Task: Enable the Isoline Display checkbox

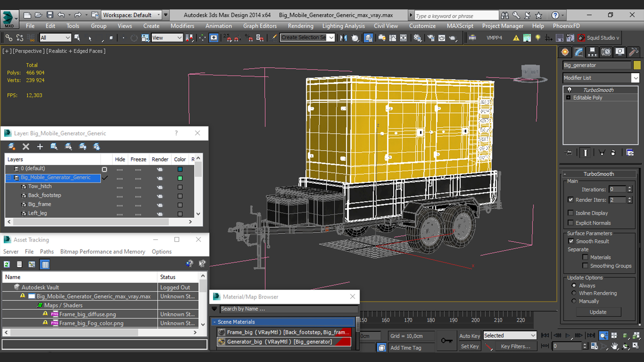Action: coord(571,213)
